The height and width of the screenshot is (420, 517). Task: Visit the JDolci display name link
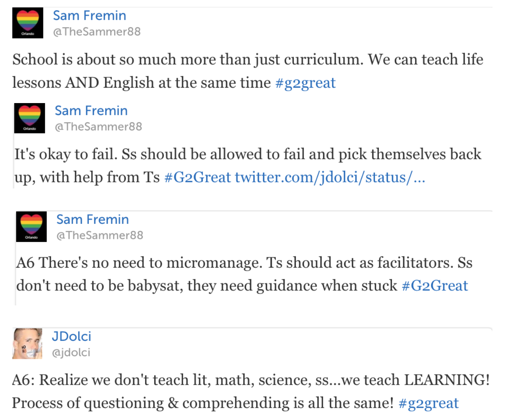click(x=72, y=336)
